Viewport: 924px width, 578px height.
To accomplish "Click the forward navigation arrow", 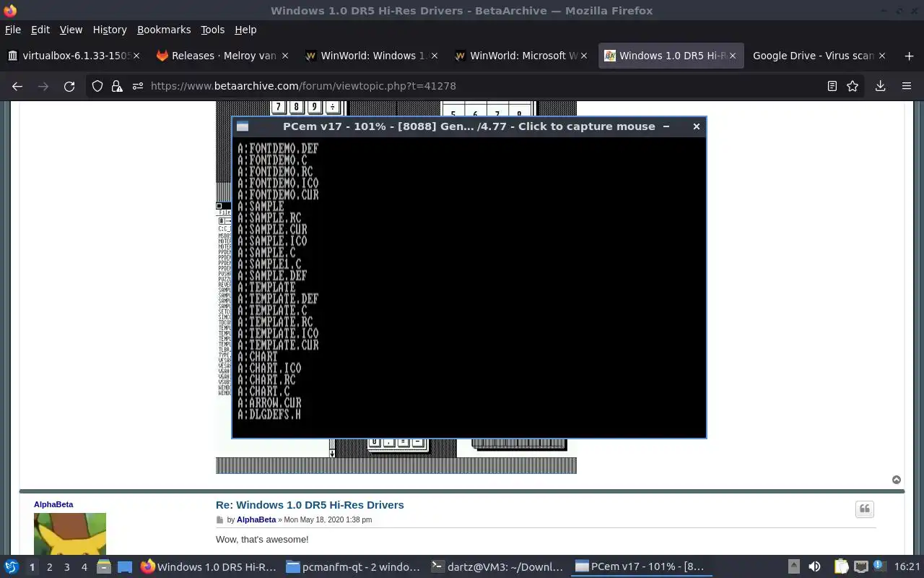I will pyautogui.click(x=43, y=86).
